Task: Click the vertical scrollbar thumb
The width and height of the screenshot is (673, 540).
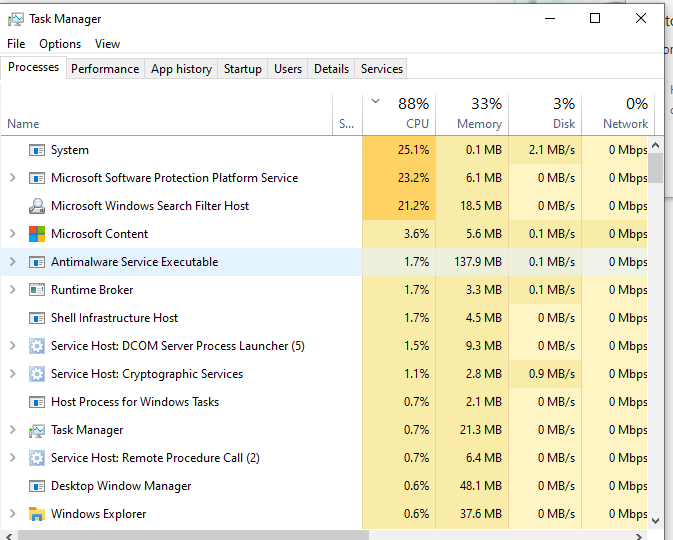Action: [655, 166]
